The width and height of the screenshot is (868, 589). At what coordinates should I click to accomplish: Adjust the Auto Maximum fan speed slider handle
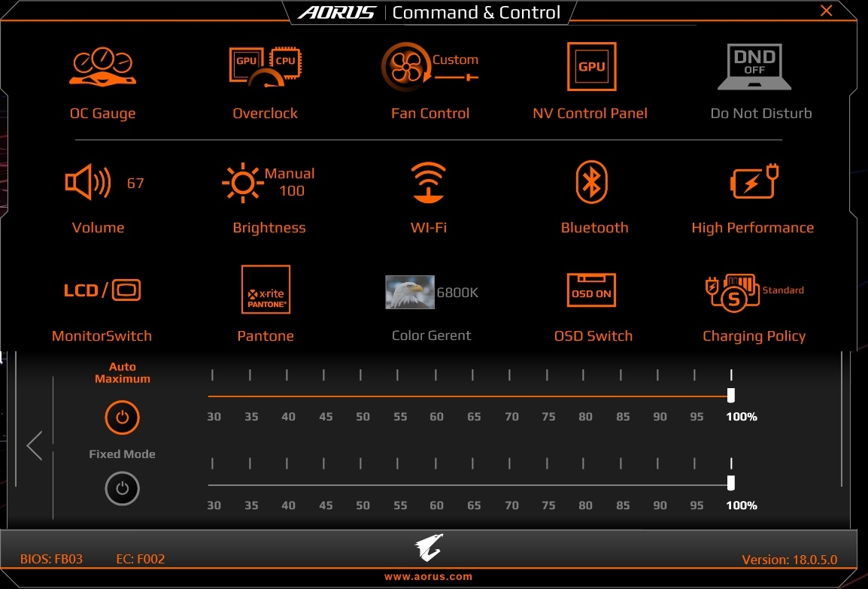730,395
